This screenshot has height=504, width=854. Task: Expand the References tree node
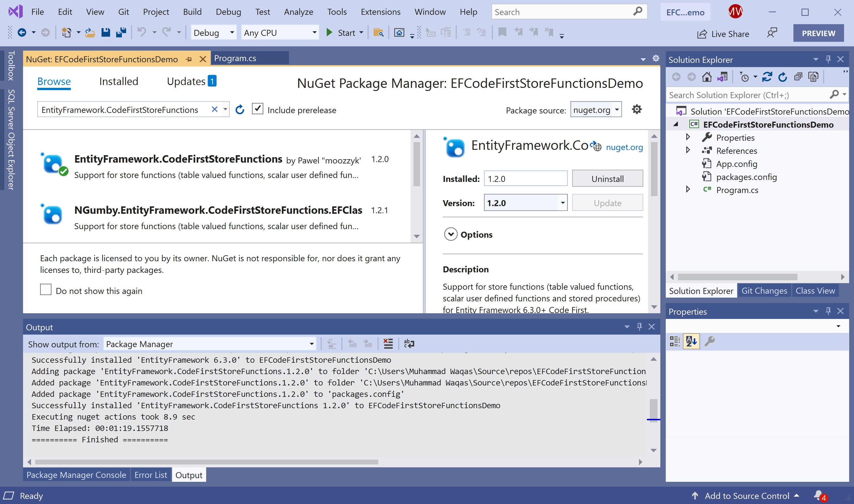pyautogui.click(x=688, y=150)
